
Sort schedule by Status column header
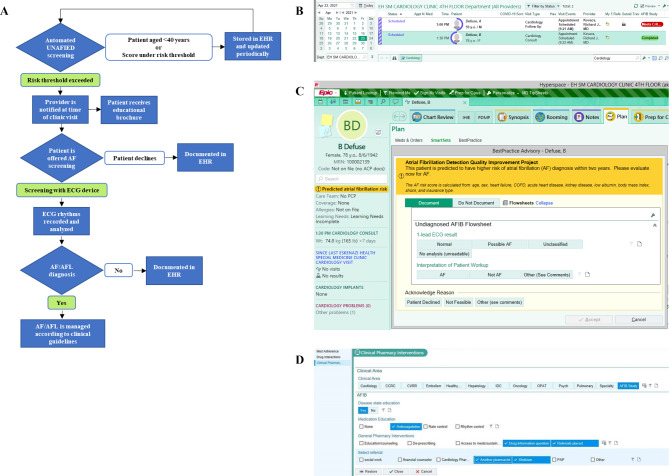click(395, 14)
